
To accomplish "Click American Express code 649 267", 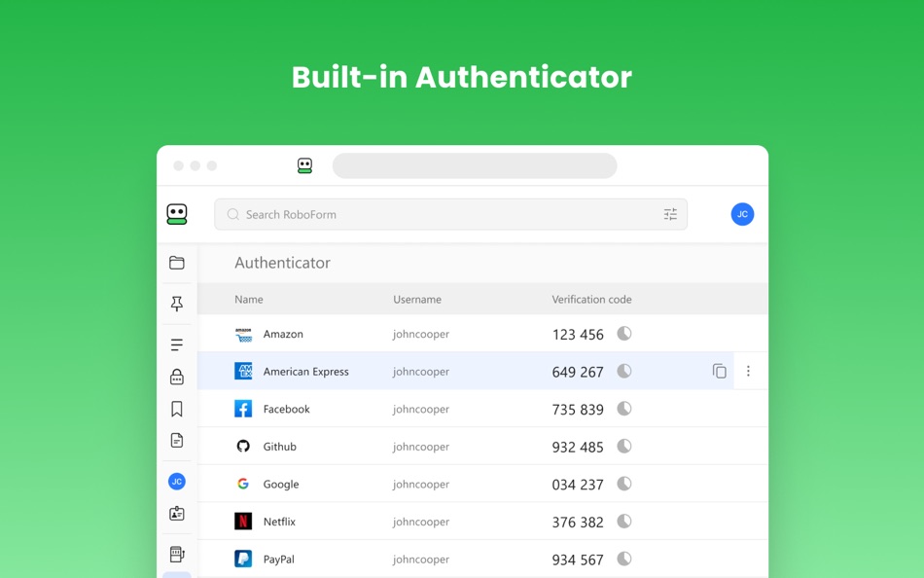I will click(578, 372).
